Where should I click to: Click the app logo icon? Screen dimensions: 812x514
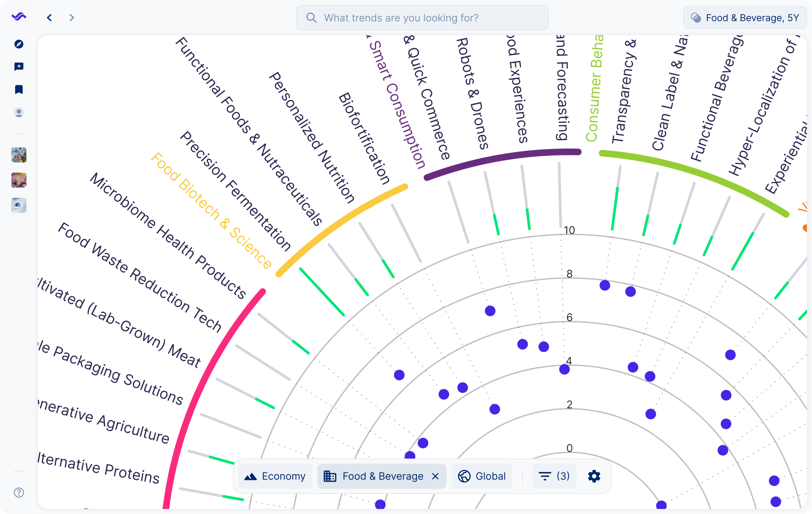(19, 17)
